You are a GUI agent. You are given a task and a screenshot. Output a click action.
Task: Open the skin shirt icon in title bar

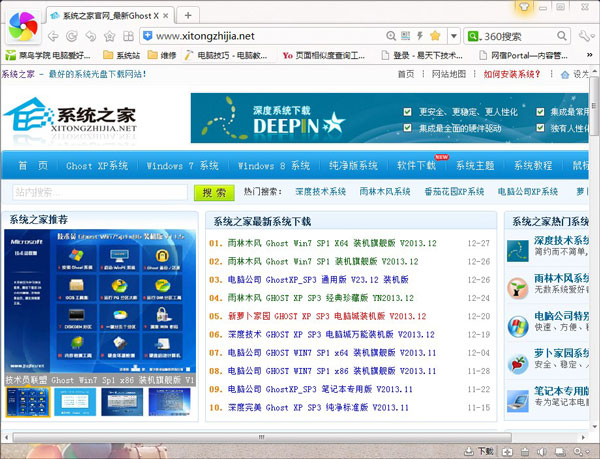coord(524,7)
